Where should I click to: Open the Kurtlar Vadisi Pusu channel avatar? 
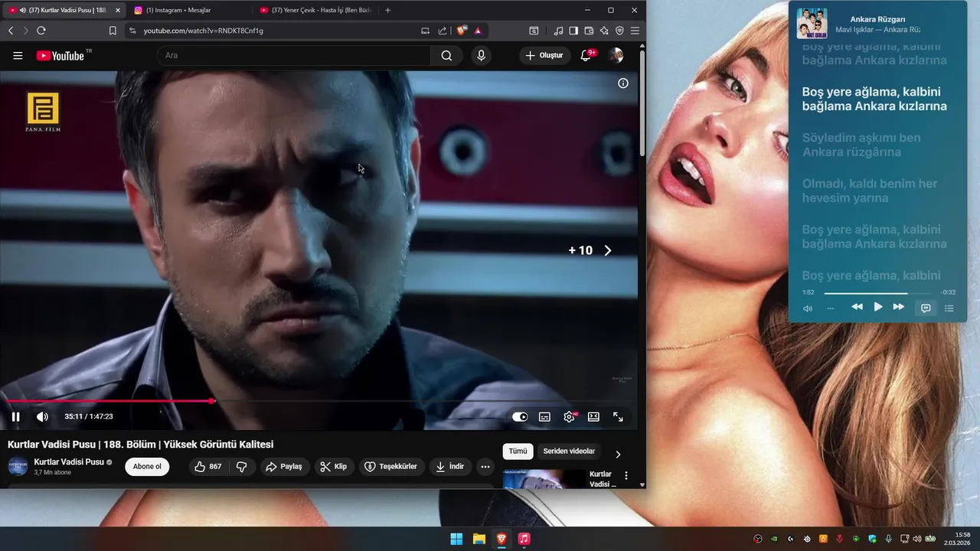click(x=18, y=467)
